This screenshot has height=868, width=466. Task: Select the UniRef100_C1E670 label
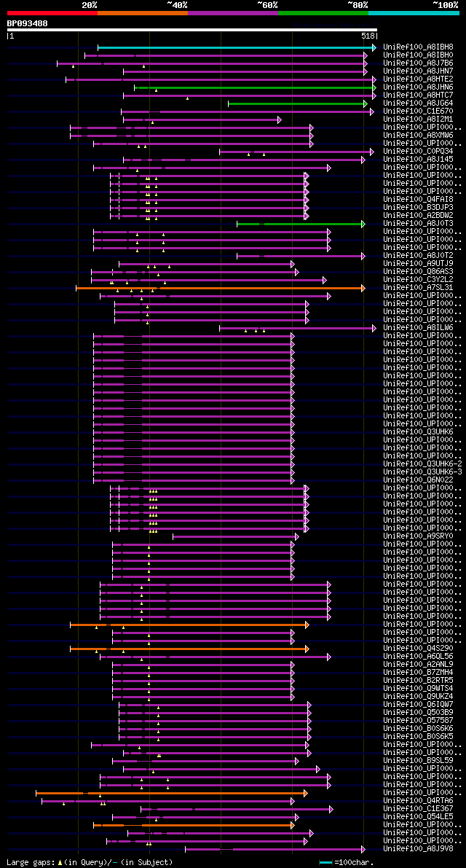coord(418,112)
